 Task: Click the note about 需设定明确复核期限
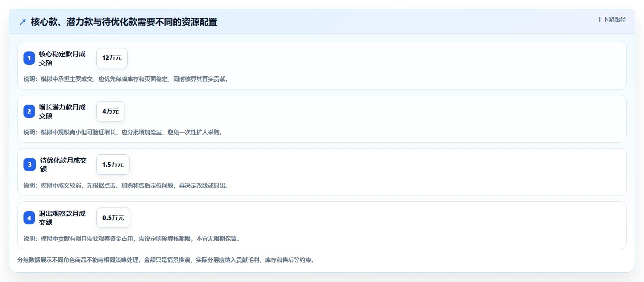[132, 239]
